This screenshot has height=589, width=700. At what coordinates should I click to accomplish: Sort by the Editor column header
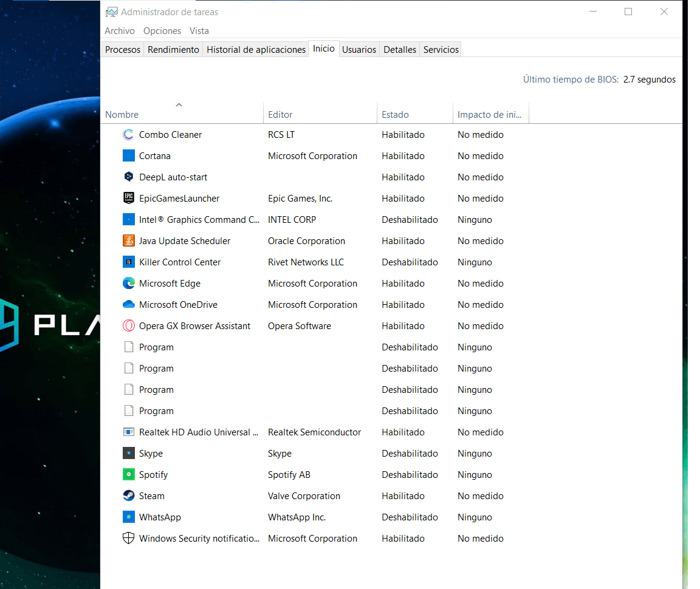click(x=320, y=115)
